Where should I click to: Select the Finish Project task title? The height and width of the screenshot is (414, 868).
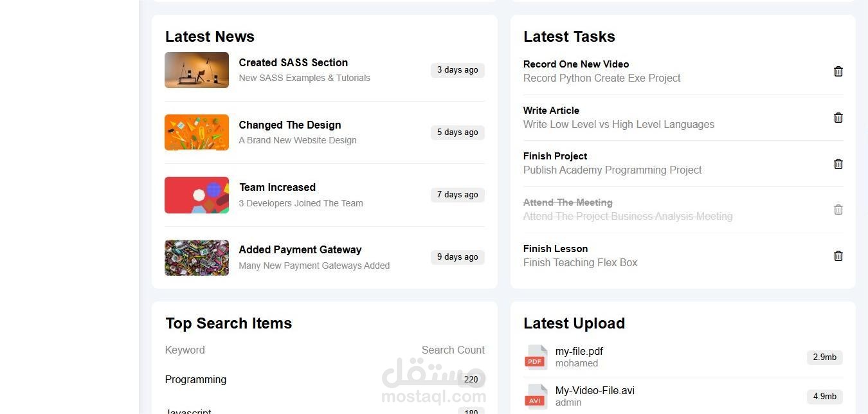point(555,156)
